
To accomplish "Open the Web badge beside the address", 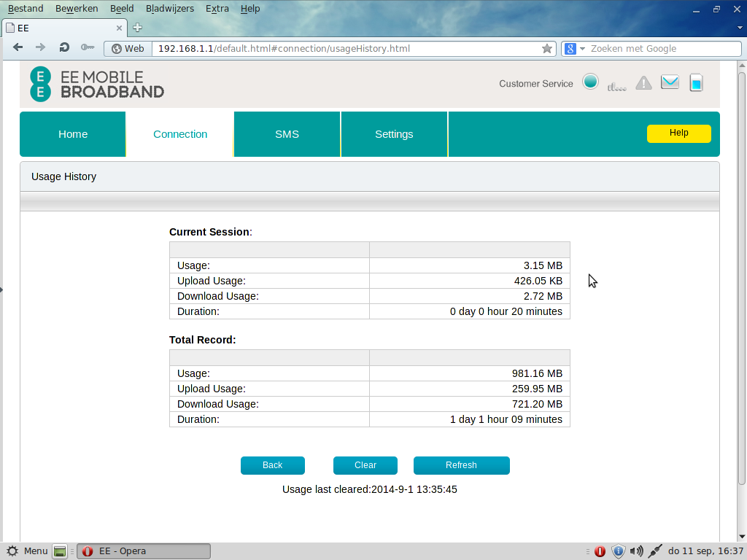I will (x=128, y=49).
